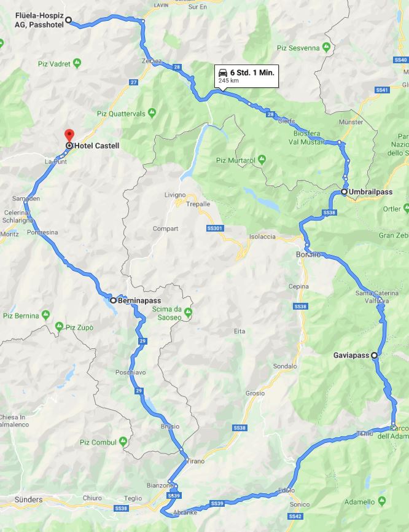Screen dimensions: 409x532
Task: Open the 6 Std. 1 Min. route info box
Action: (246, 76)
